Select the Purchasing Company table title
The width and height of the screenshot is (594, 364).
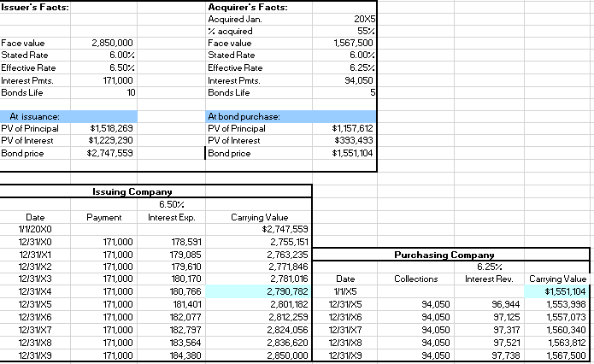(x=444, y=255)
